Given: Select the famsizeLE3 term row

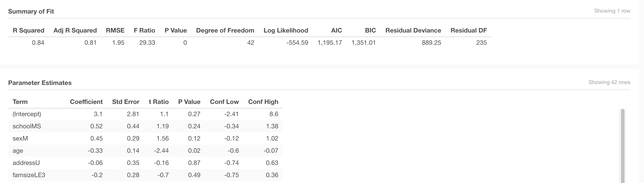Looking at the screenshot, I should [x=145, y=175].
